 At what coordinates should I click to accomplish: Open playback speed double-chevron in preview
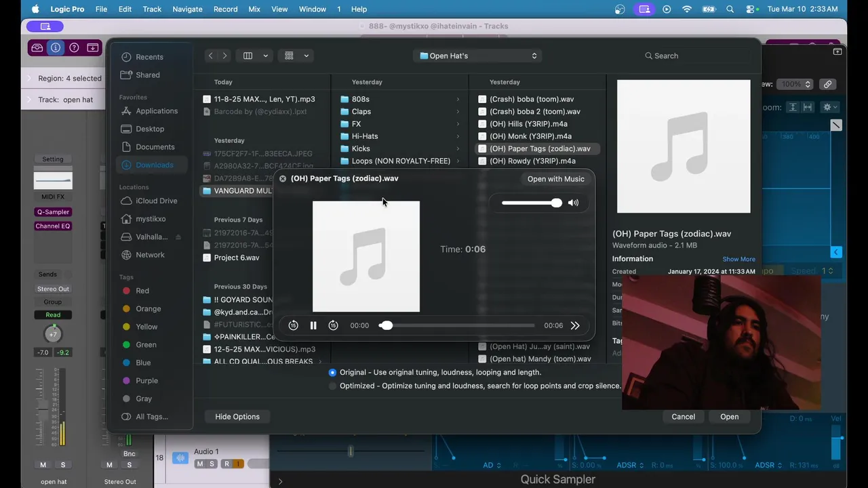tap(575, 325)
